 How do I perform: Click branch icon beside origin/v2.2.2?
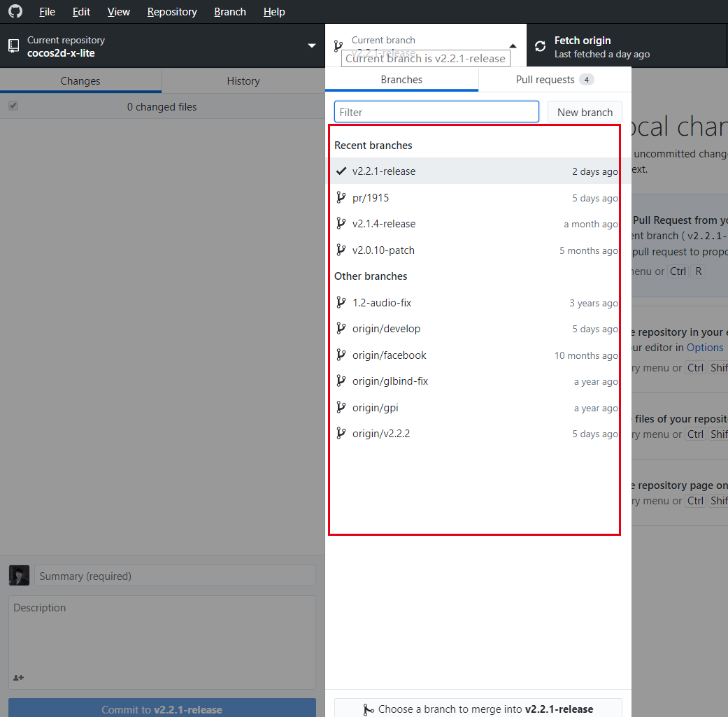pyautogui.click(x=341, y=433)
